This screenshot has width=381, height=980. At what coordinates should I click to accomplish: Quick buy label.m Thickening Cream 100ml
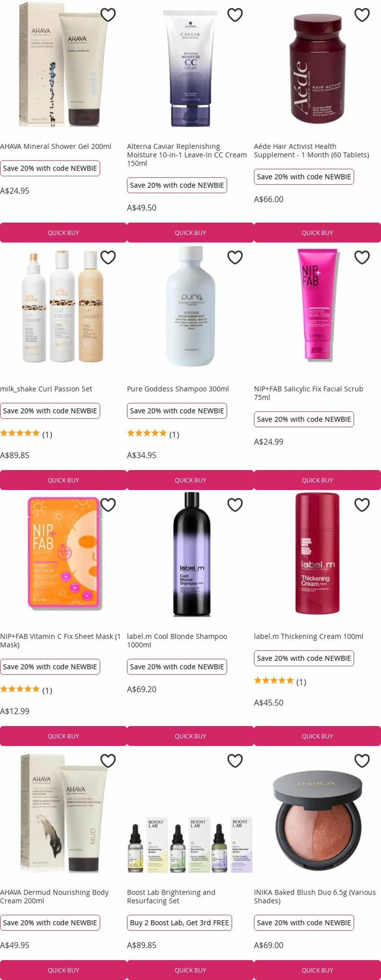(317, 736)
